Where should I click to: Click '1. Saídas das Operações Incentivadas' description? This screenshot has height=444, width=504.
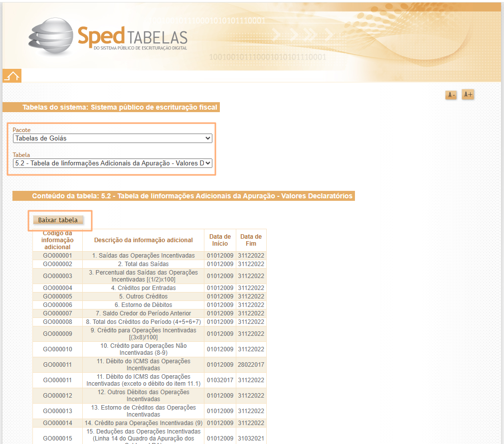point(144,256)
